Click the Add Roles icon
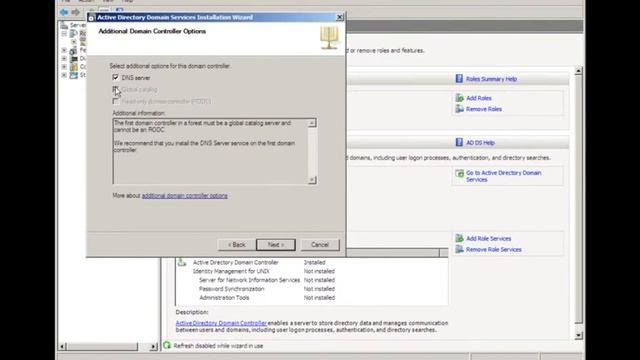640x360 pixels. point(460,98)
